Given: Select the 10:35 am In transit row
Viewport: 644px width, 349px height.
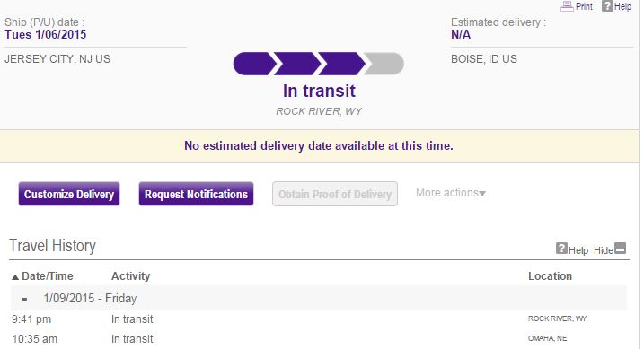Looking at the screenshot, I should coord(319,339).
